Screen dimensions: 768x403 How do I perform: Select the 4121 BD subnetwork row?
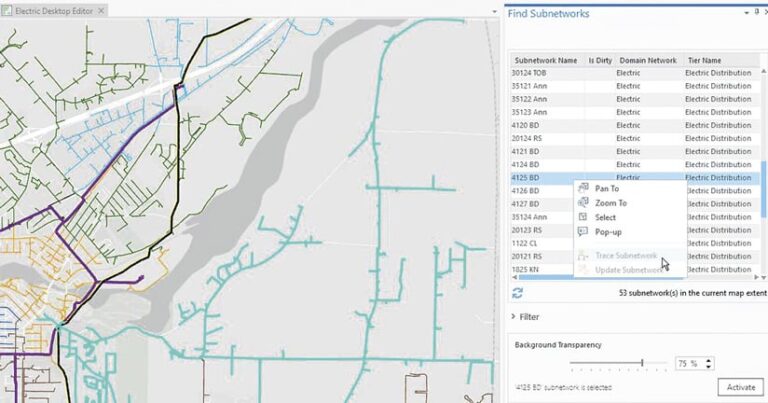(x=635, y=152)
